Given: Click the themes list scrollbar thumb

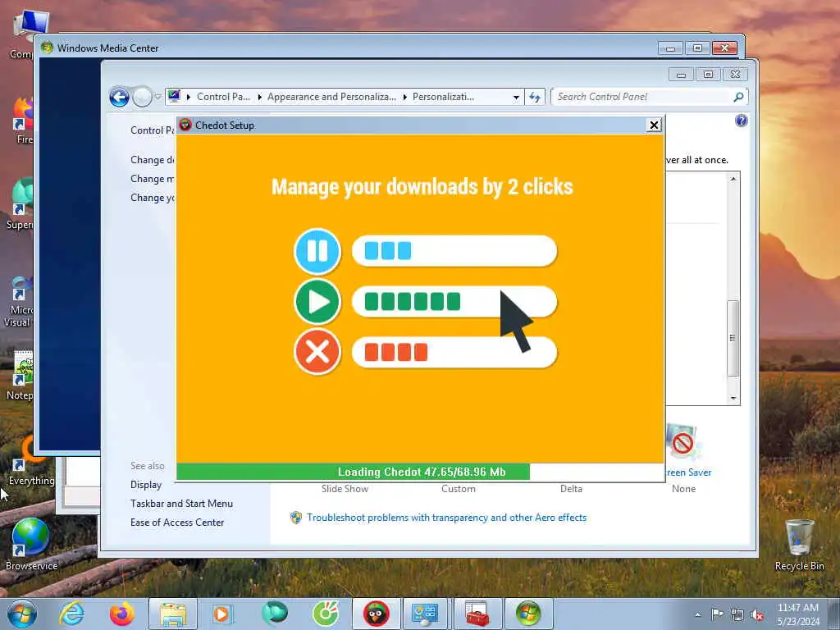Looking at the screenshot, I should point(733,338).
